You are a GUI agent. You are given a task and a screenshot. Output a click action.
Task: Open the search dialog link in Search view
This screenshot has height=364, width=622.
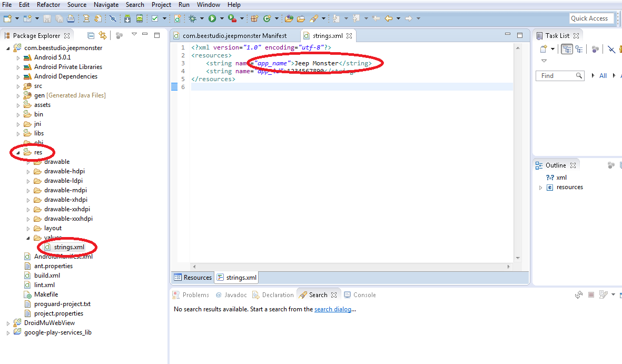332,309
